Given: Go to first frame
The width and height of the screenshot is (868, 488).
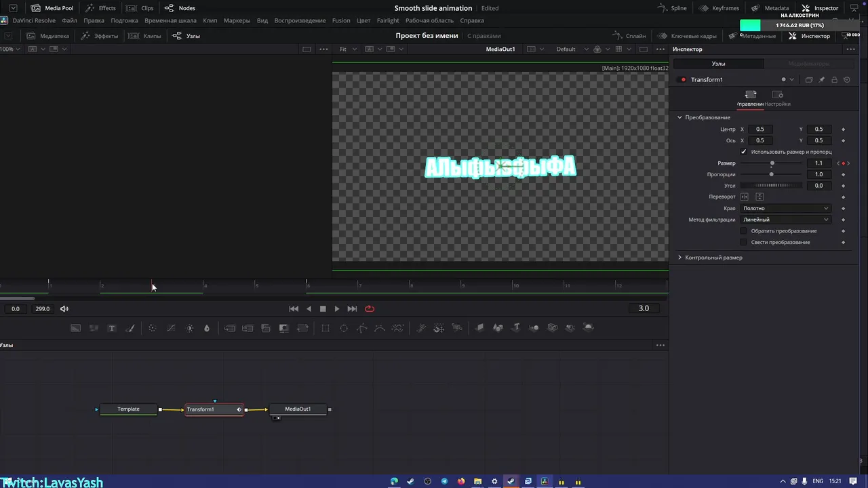Looking at the screenshot, I should [x=294, y=308].
